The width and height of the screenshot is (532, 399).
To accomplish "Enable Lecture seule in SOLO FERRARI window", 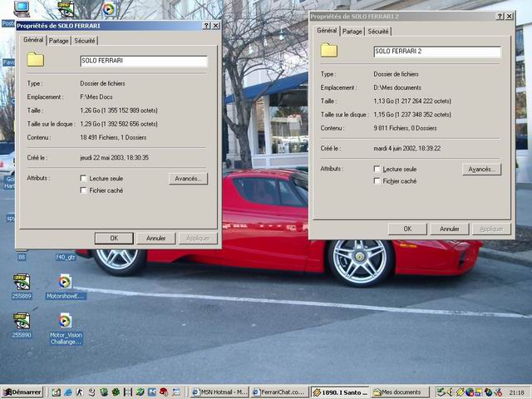I will click(x=83, y=178).
